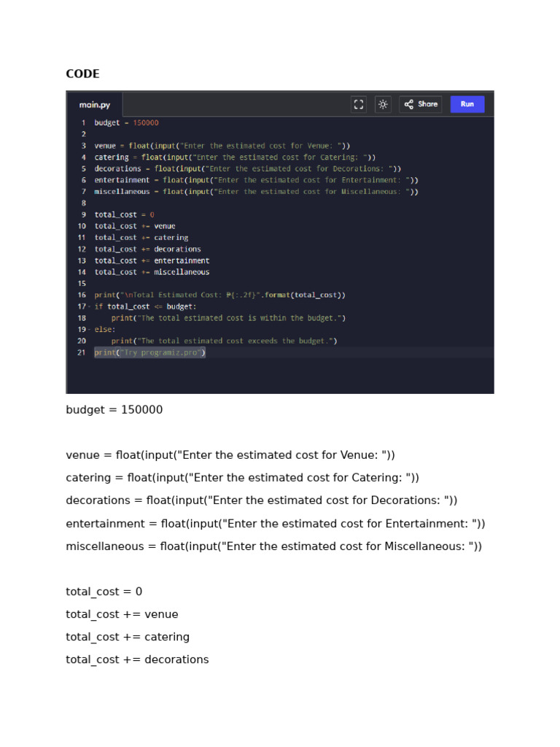
Task: Click editor line 'total_cost += venue'
Action: pos(135,226)
